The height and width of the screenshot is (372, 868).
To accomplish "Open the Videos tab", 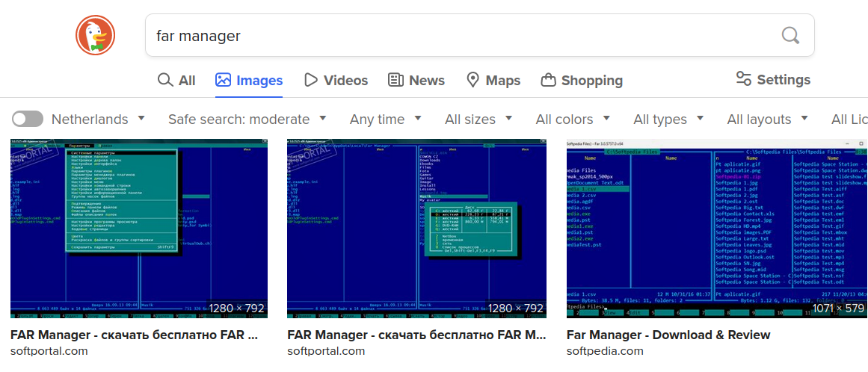I will [336, 81].
